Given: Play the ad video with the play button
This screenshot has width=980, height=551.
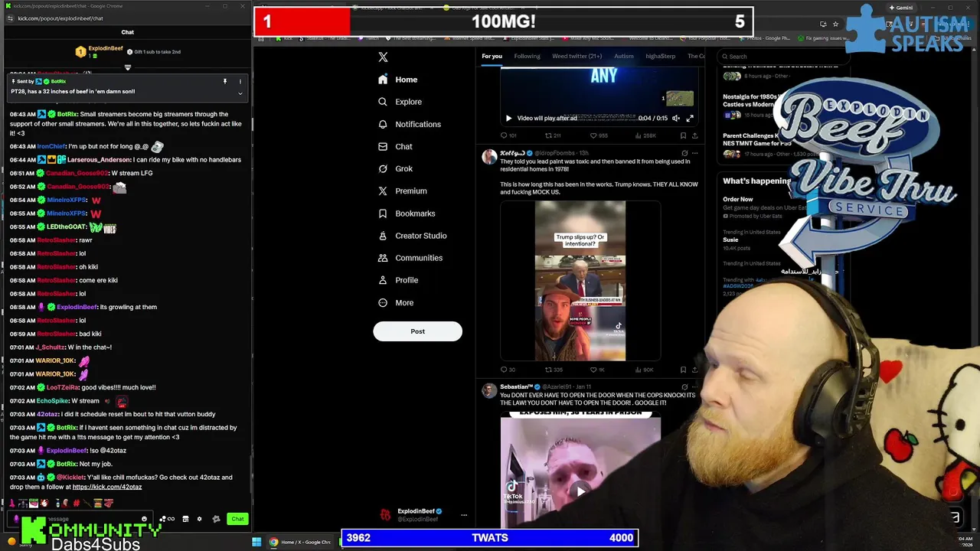Looking at the screenshot, I should tap(508, 118).
